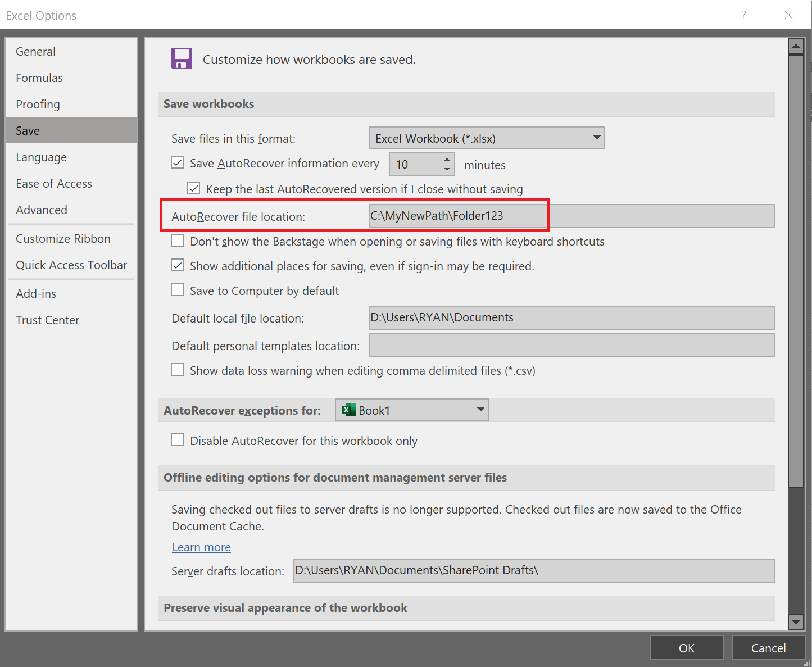Toggle Save AutoRecover information checkbox

pos(178,163)
